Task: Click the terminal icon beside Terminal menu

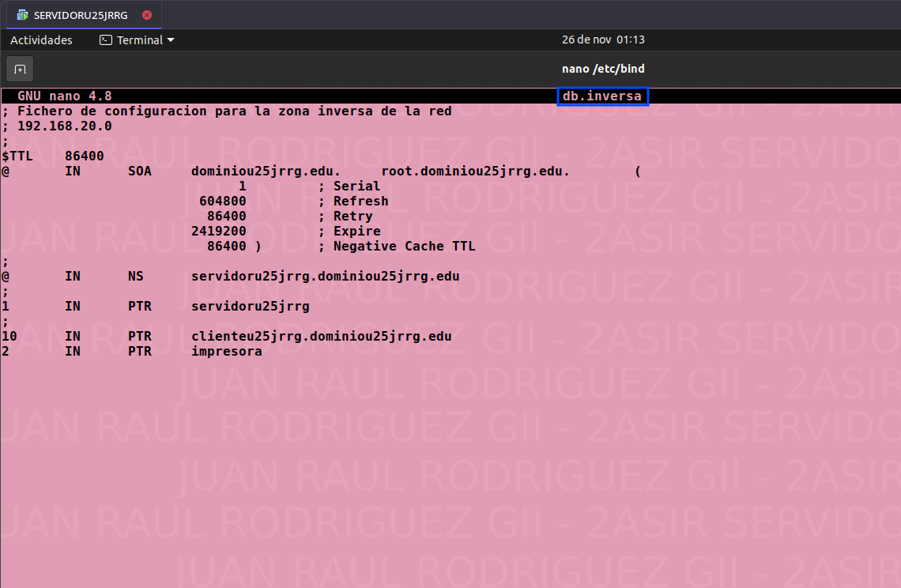Action: [x=106, y=40]
